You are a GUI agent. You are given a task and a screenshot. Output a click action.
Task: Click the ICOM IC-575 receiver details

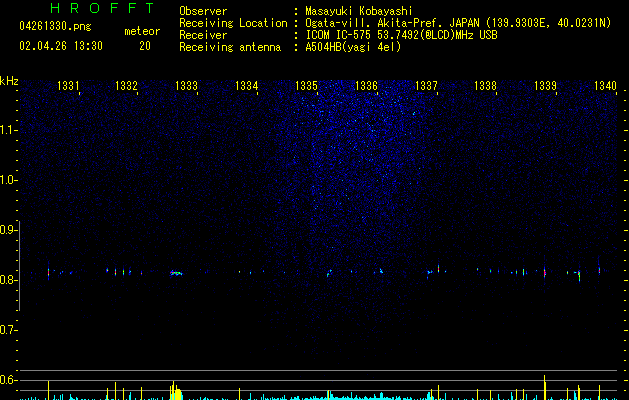[x=401, y=35]
